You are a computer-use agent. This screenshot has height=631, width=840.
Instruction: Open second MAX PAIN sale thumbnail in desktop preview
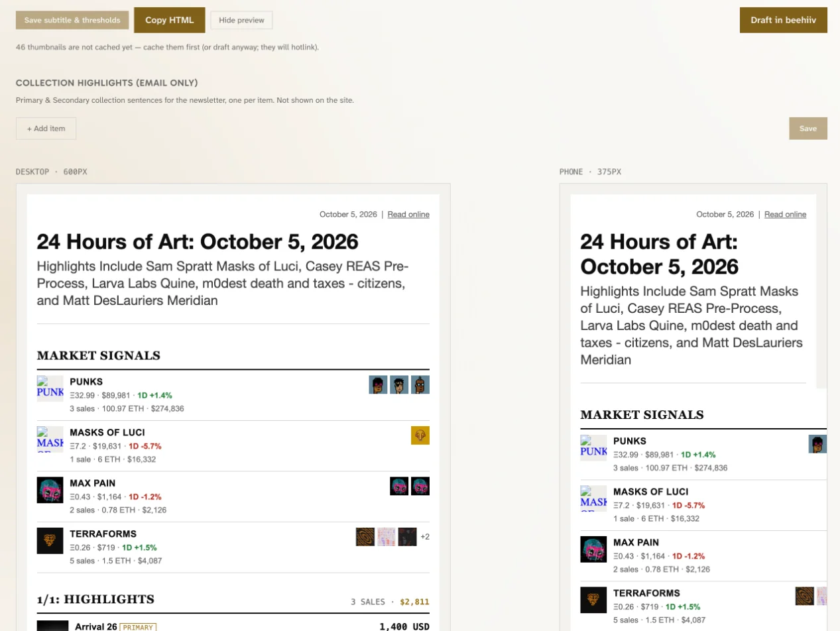point(420,486)
